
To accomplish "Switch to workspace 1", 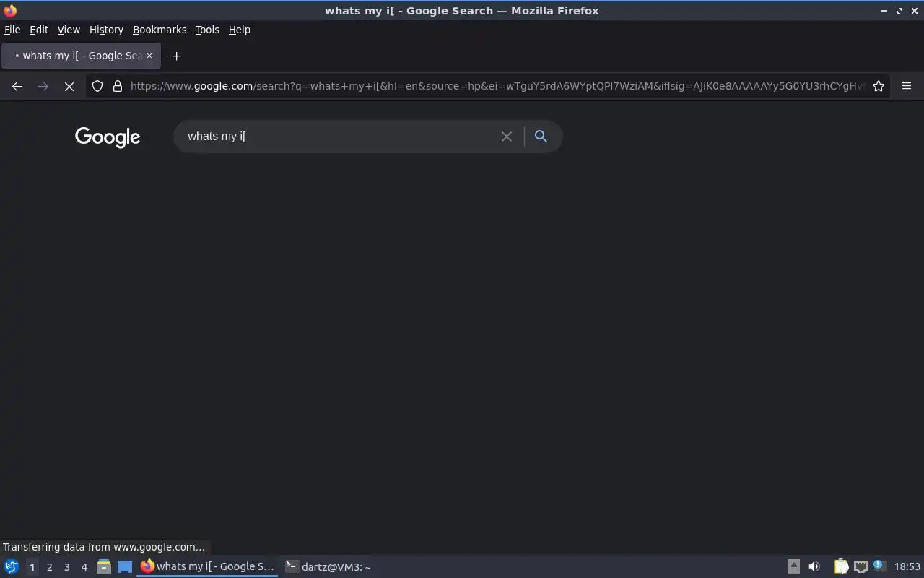I will point(32,567).
